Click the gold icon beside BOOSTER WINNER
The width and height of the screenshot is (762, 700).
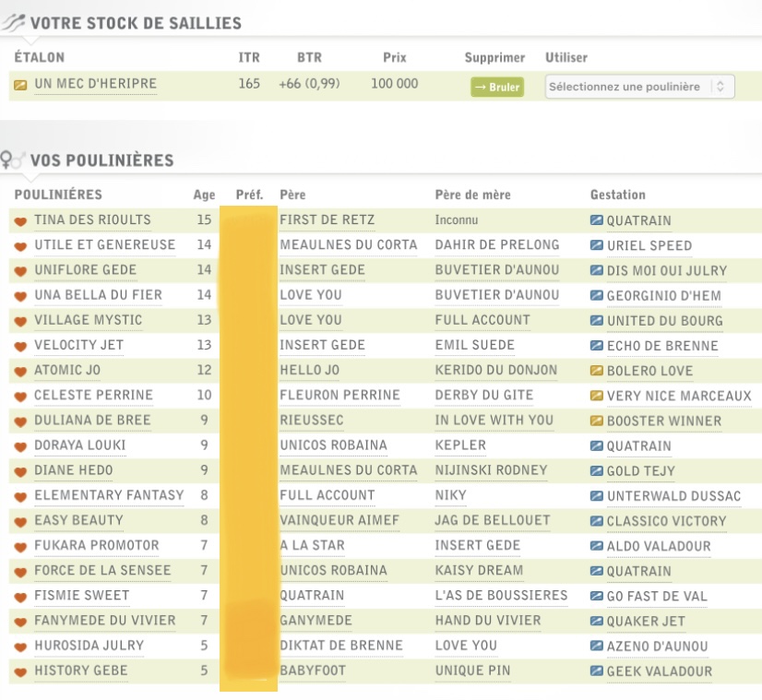pos(596,421)
